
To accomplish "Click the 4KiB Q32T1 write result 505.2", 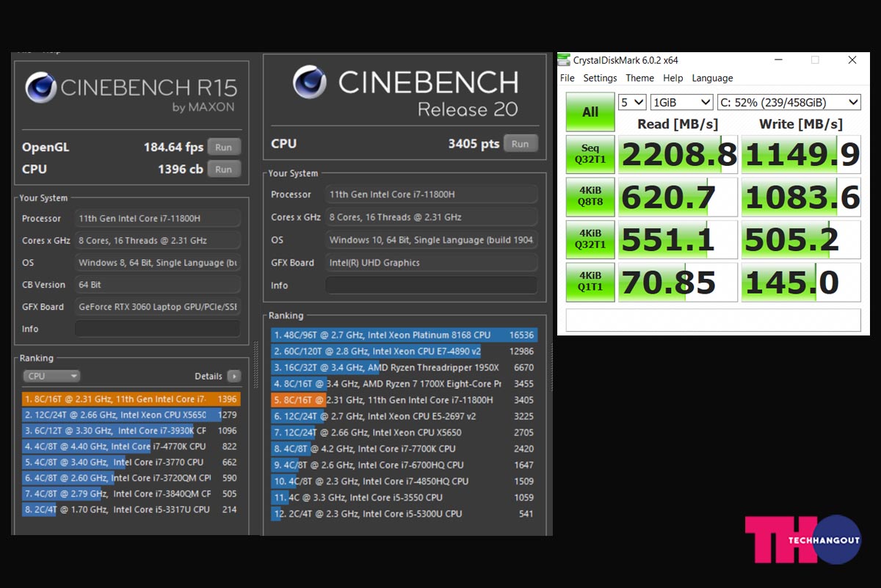I will [x=801, y=240].
